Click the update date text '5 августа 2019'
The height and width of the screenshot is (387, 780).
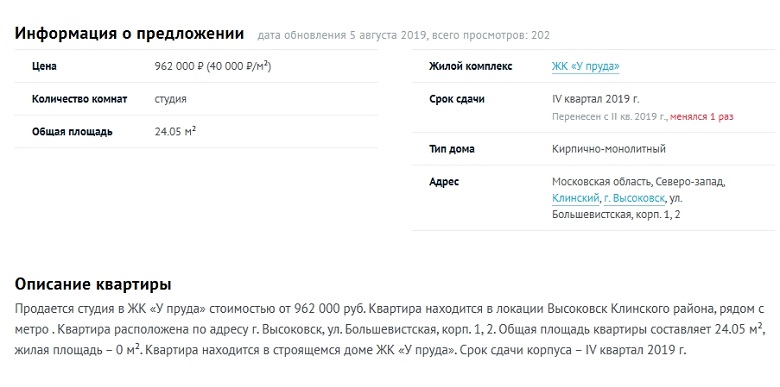[388, 35]
